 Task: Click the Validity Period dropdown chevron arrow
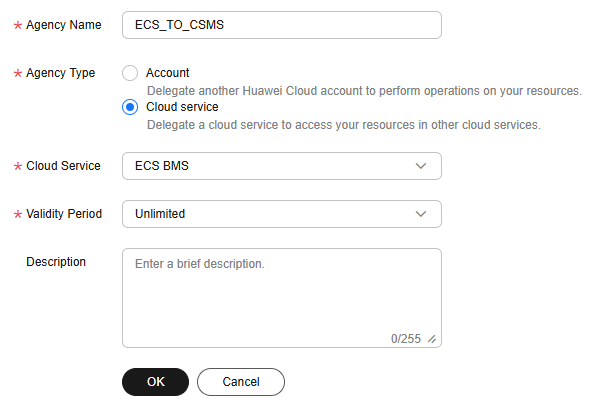pos(421,214)
